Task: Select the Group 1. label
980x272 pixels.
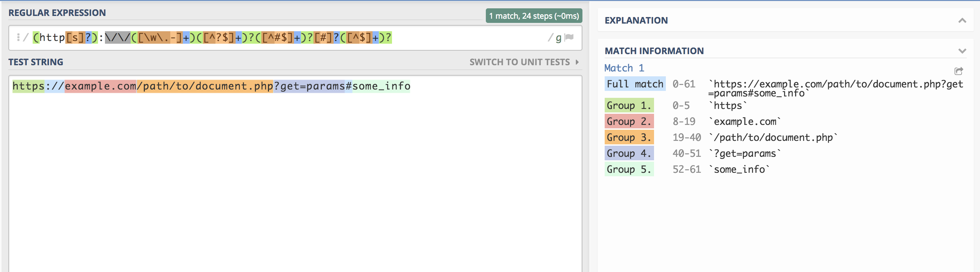Action: [629, 105]
